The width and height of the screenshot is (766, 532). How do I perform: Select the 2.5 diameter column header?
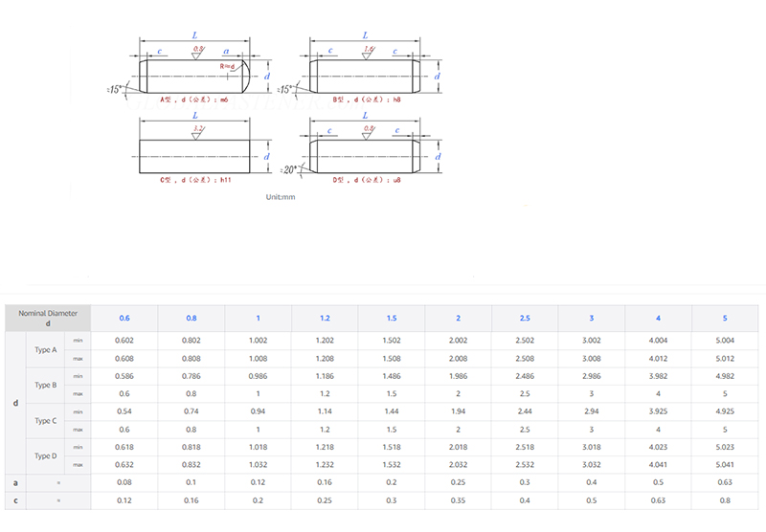[524, 319]
